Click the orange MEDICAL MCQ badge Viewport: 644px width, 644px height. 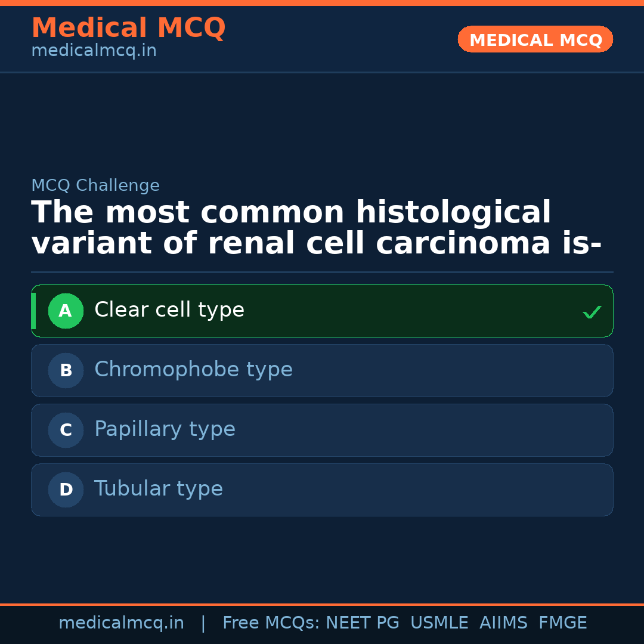pyautogui.click(x=535, y=39)
